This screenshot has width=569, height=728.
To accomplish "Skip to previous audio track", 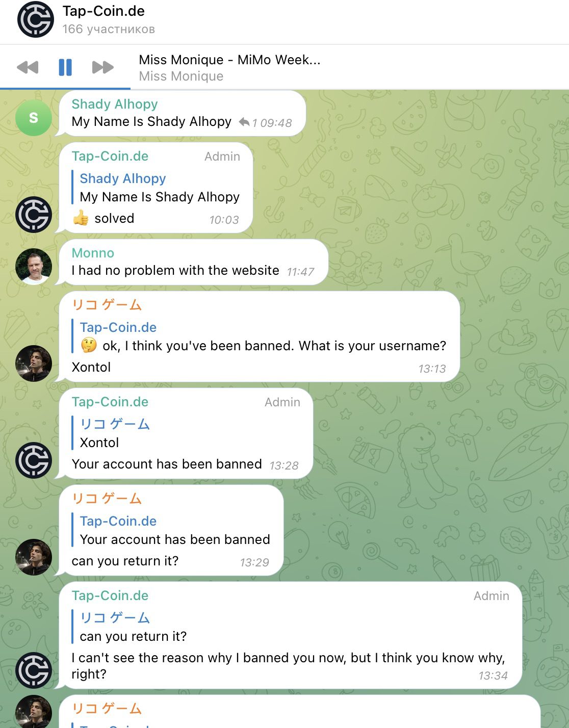I will click(x=28, y=67).
